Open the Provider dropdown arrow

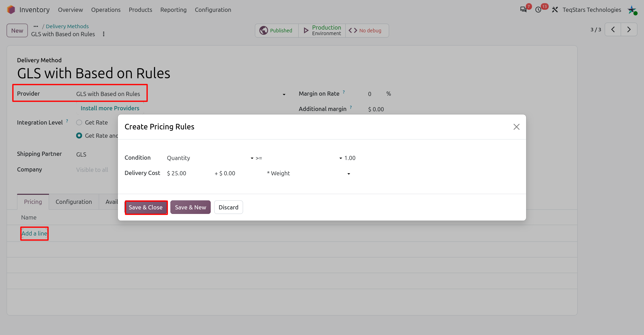click(284, 94)
